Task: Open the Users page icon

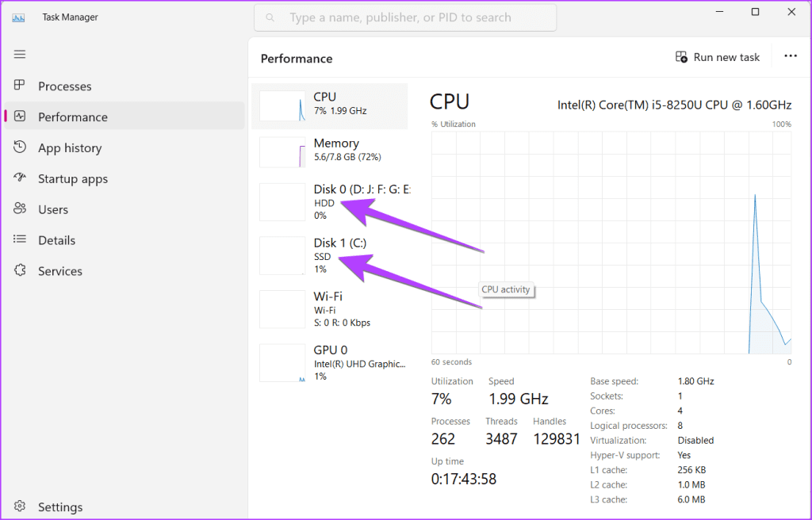Action: (x=21, y=209)
